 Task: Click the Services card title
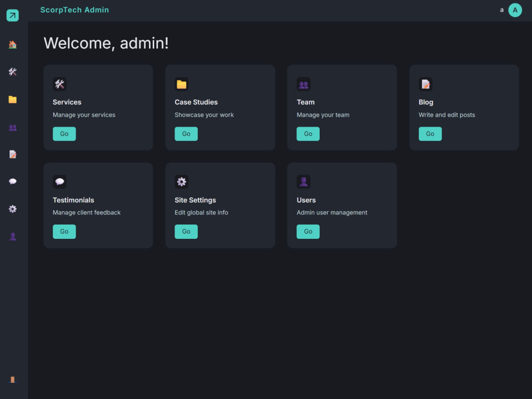coord(67,102)
